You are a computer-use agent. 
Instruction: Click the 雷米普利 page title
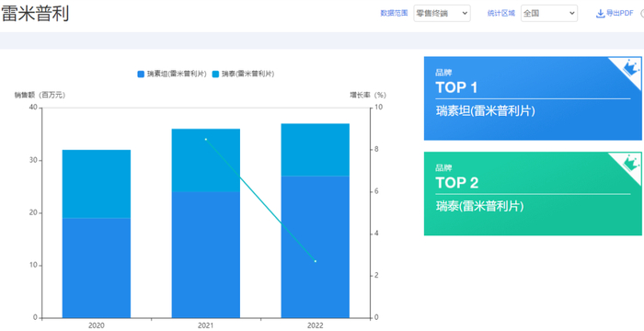click(x=35, y=14)
